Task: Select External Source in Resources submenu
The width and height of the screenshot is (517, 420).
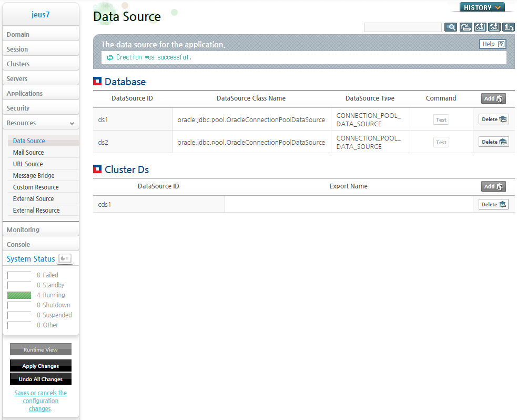Action: (43, 198)
